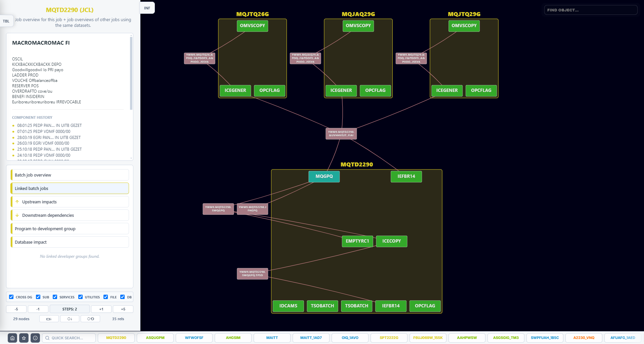The width and height of the screenshot is (644, 344).
Task: Select Program to development group
Action: pyautogui.click(x=70, y=229)
